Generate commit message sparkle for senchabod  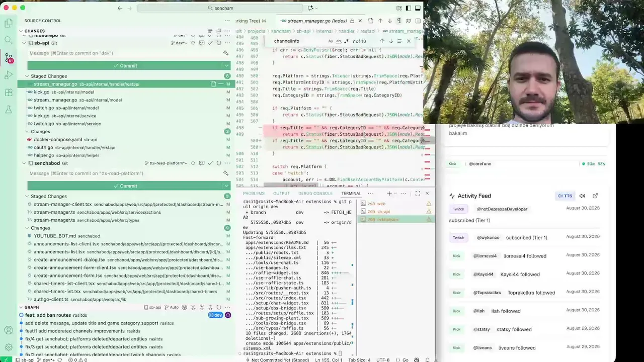point(226,173)
